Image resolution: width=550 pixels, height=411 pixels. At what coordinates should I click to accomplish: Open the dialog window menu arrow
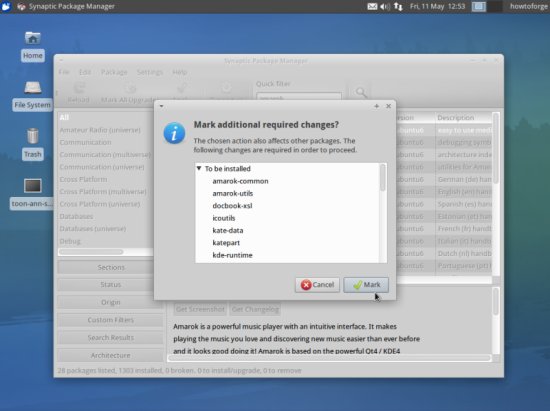coord(161,106)
